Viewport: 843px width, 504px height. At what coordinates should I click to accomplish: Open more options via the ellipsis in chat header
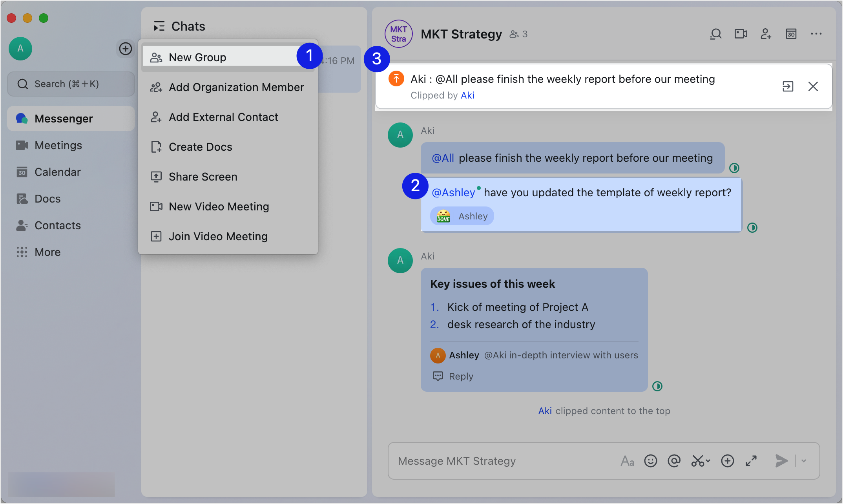tap(816, 34)
